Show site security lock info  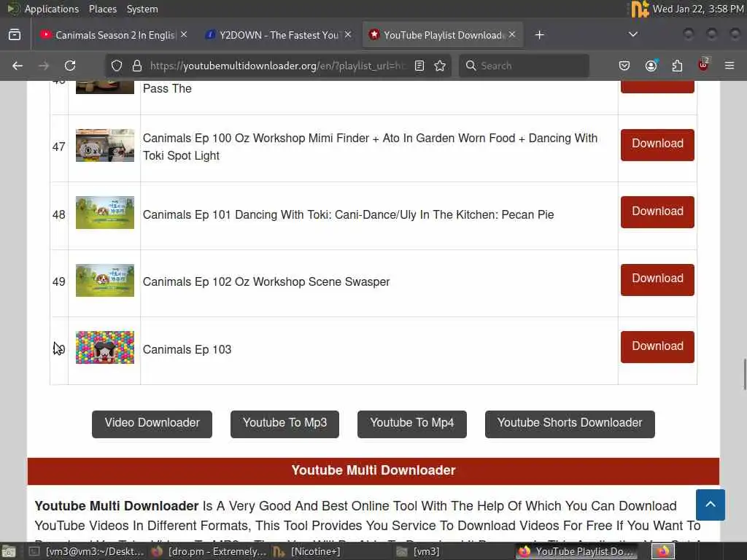pos(137,66)
